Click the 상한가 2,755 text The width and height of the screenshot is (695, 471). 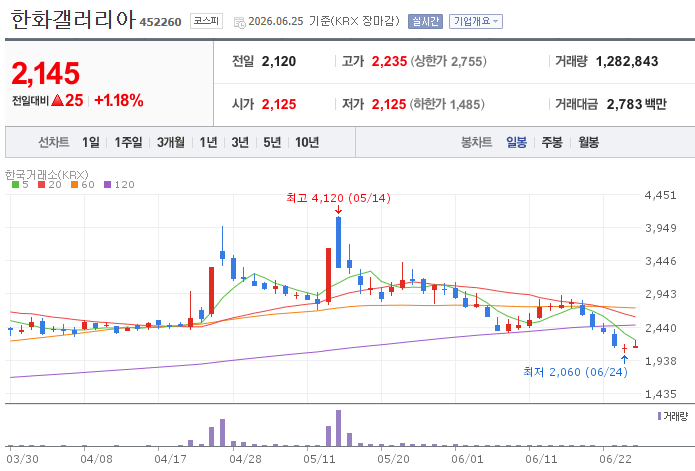coord(448,61)
